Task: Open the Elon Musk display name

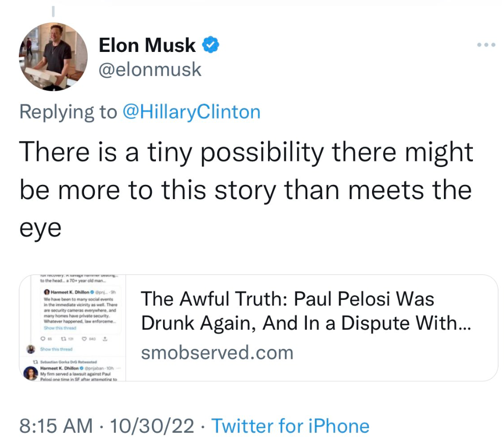Action: [147, 45]
